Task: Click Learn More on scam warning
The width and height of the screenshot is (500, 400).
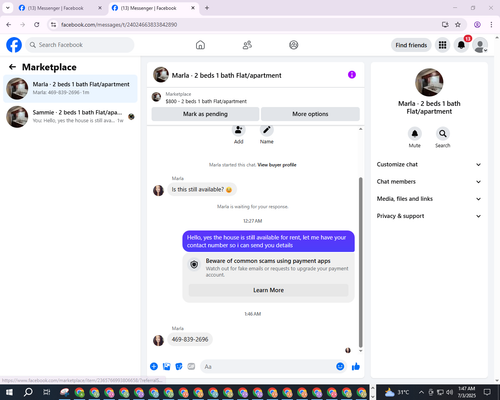Action: (268, 290)
